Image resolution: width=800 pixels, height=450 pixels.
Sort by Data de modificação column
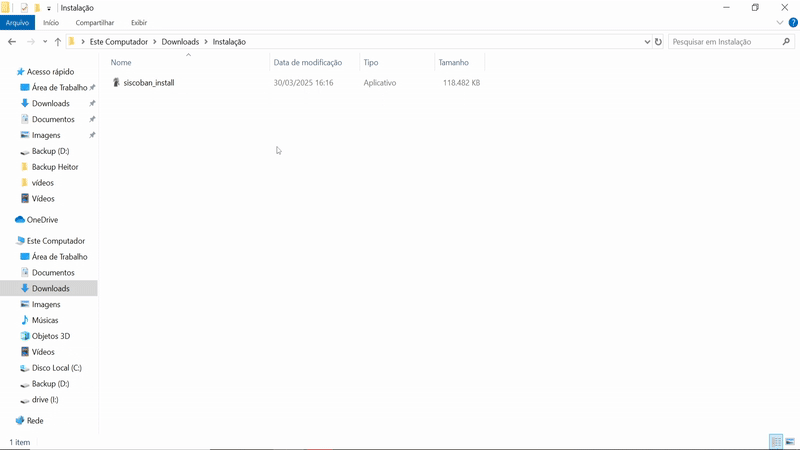point(308,62)
